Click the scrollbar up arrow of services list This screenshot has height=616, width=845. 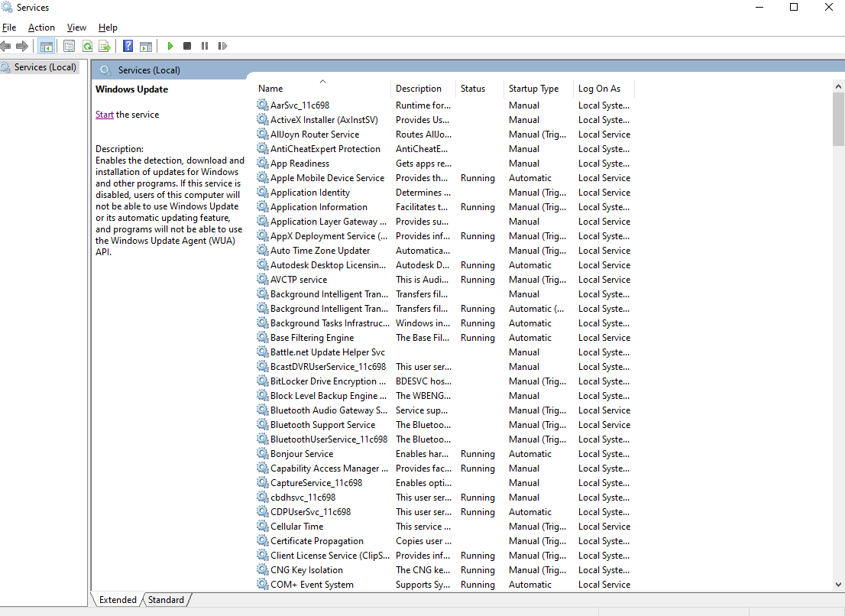pyautogui.click(x=838, y=86)
